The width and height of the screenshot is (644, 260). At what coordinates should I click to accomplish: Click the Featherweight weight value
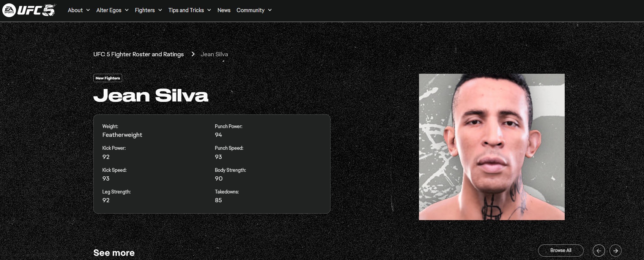(x=122, y=135)
